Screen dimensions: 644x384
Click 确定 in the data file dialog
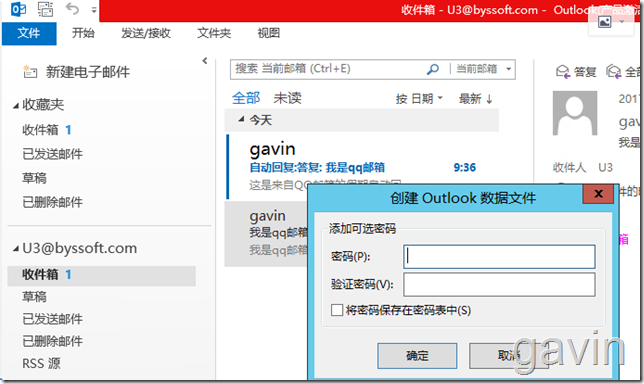pyautogui.click(x=417, y=356)
